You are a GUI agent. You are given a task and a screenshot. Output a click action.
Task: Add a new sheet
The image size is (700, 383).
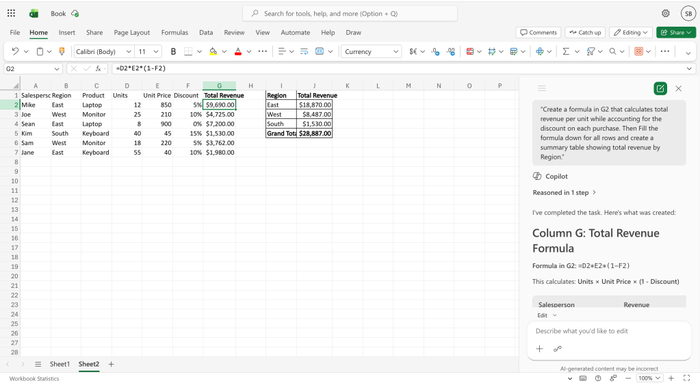tap(111, 364)
